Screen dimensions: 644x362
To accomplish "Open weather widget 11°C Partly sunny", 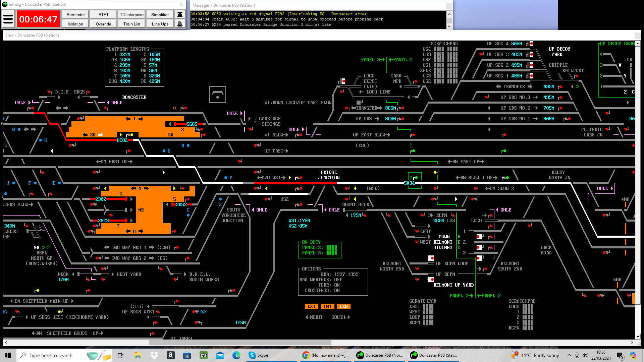I will click(x=535, y=355).
